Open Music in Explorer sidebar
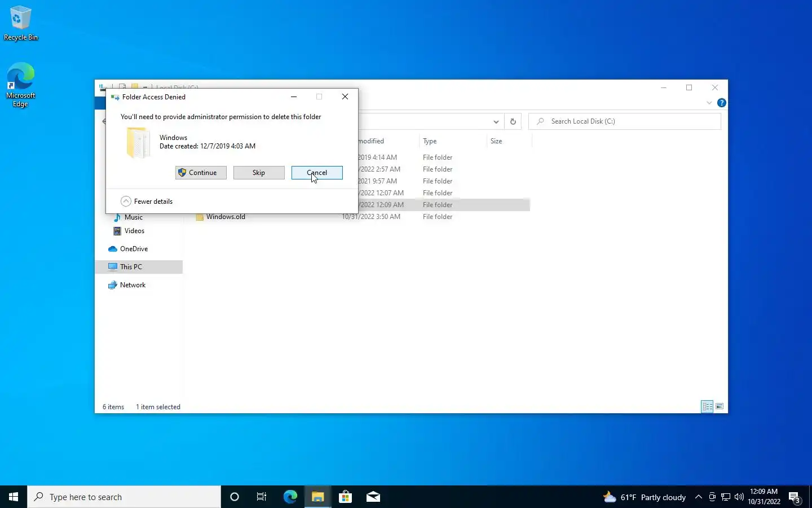This screenshot has height=508, width=812. pyautogui.click(x=133, y=217)
